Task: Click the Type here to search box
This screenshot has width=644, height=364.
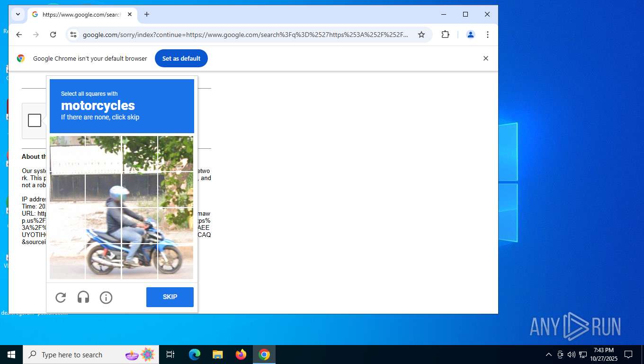Action: coord(92,355)
